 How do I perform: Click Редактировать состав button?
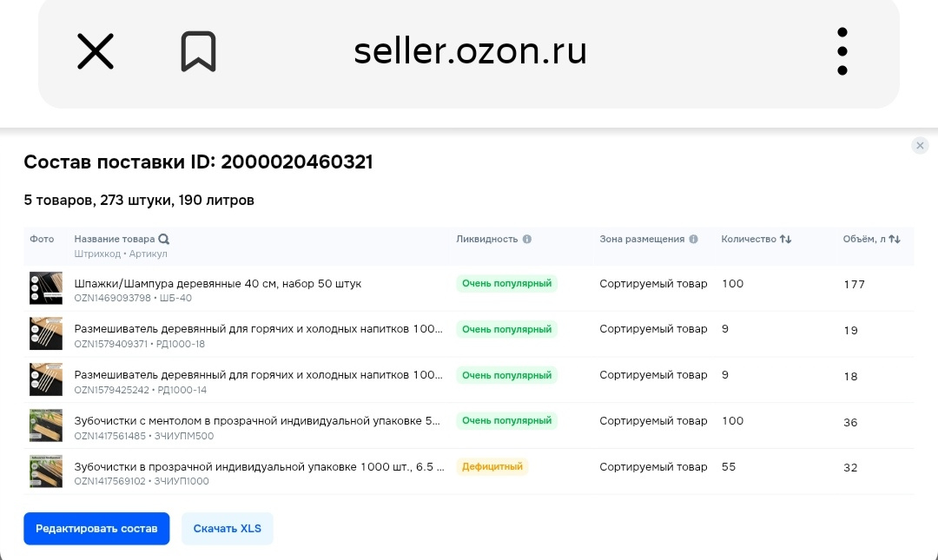[x=96, y=528]
